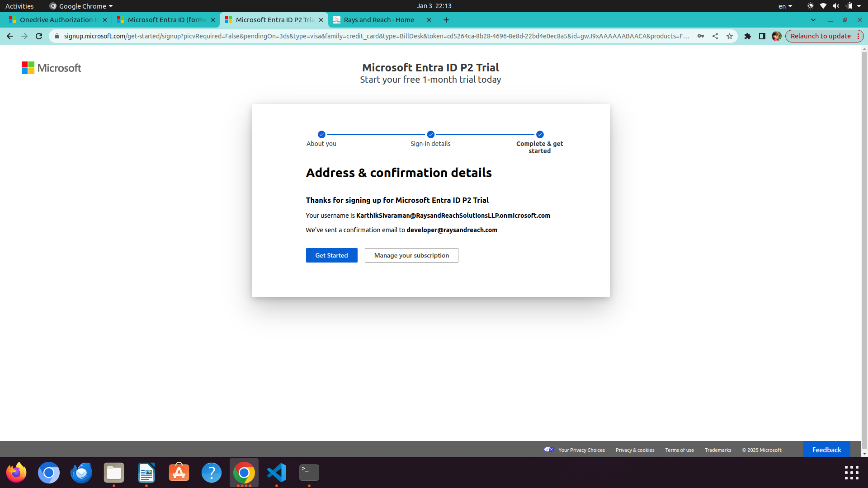Click the Complete & get started step
The image size is (868, 488).
click(540, 142)
